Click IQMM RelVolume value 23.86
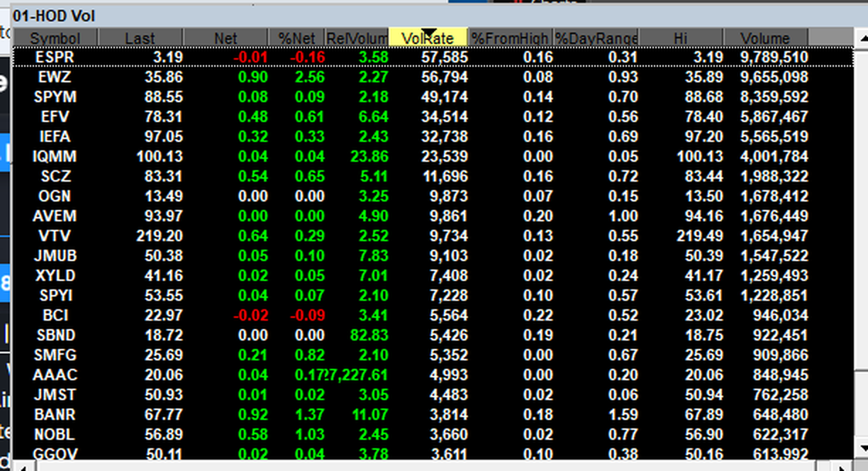This screenshot has width=868, height=471. point(369,156)
